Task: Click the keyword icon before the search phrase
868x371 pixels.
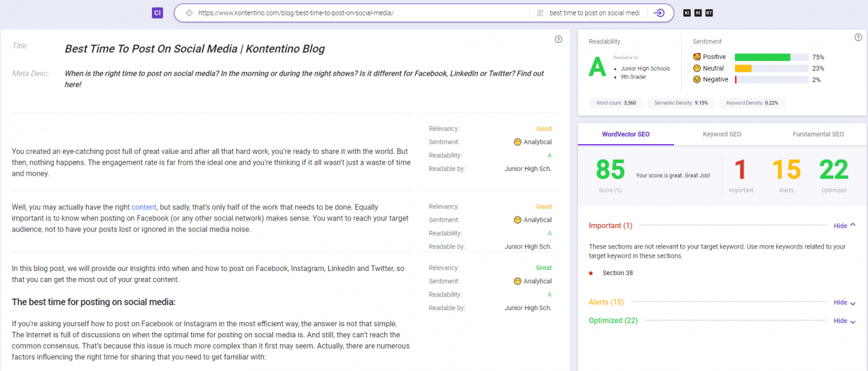Action: [540, 13]
